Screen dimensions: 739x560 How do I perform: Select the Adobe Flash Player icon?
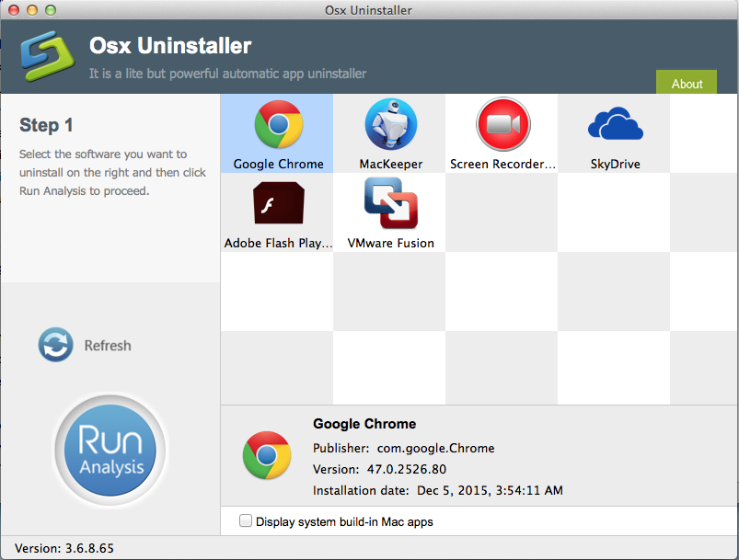tap(278, 204)
